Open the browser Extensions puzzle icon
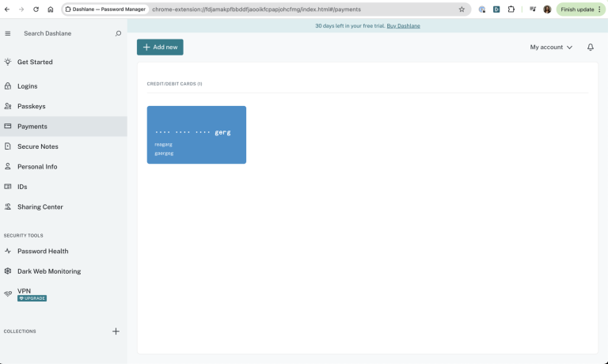 (x=511, y=9)
